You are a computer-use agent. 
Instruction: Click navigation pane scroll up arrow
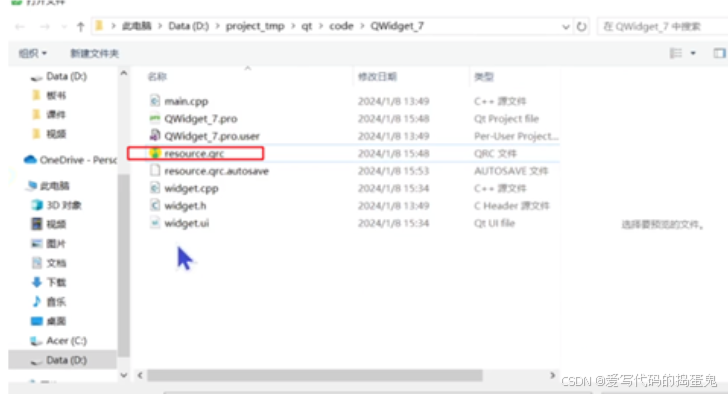coord(124,73)
